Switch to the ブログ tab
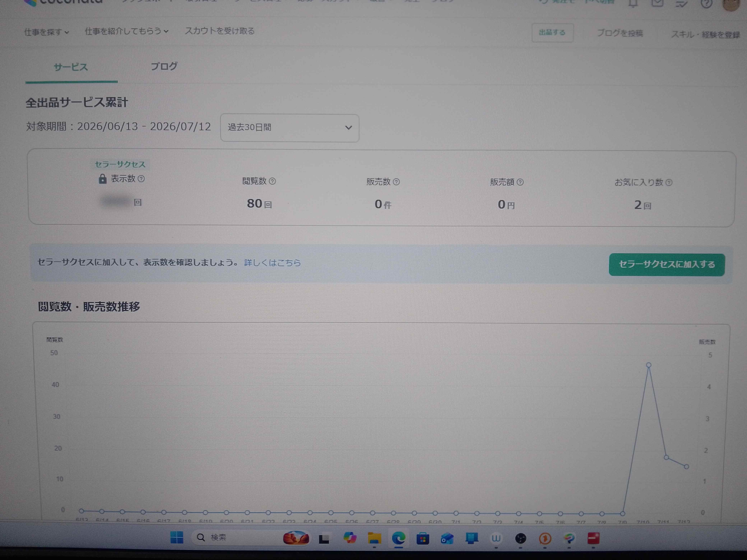The height and width of the screenshot is (560, 747). click(x=164, y=66)
